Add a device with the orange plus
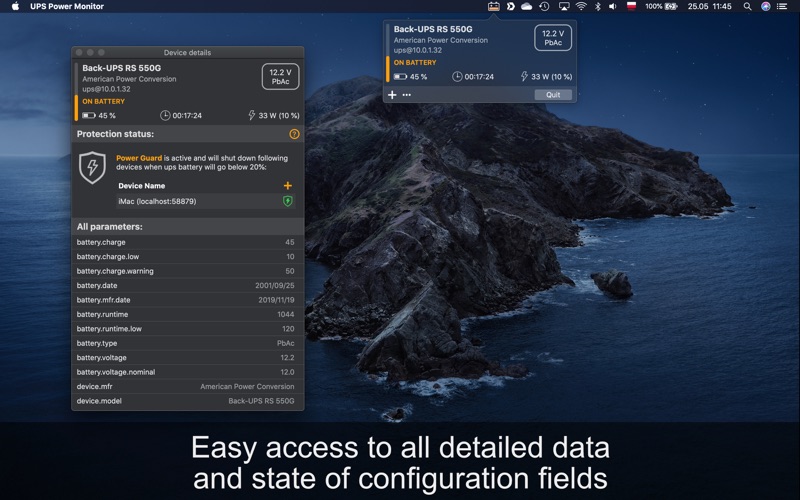 click(288, 186)
